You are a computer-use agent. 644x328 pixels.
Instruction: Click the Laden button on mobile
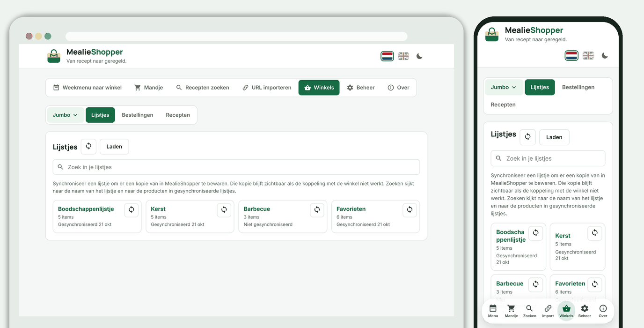click(x=554, y=137)
